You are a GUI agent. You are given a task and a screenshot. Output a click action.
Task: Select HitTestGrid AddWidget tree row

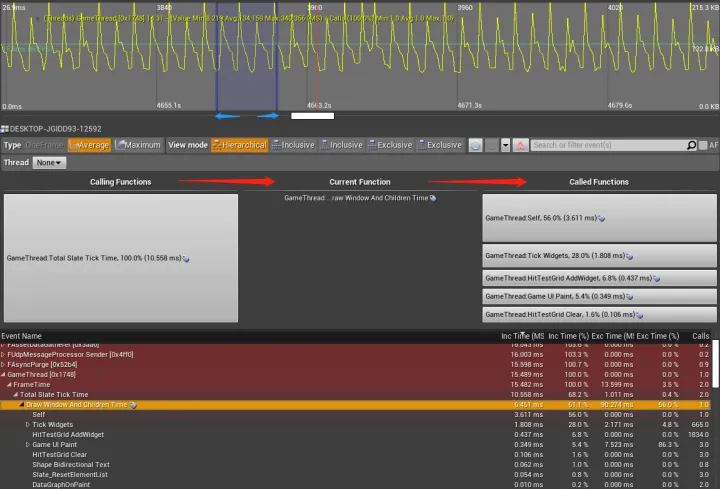[x=355, y=435]
